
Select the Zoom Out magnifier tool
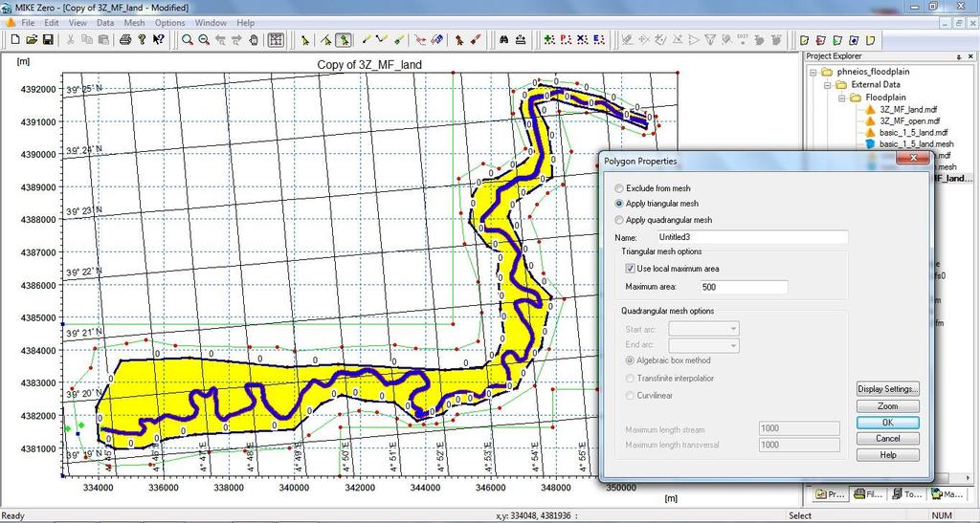(x=204, y=40)
